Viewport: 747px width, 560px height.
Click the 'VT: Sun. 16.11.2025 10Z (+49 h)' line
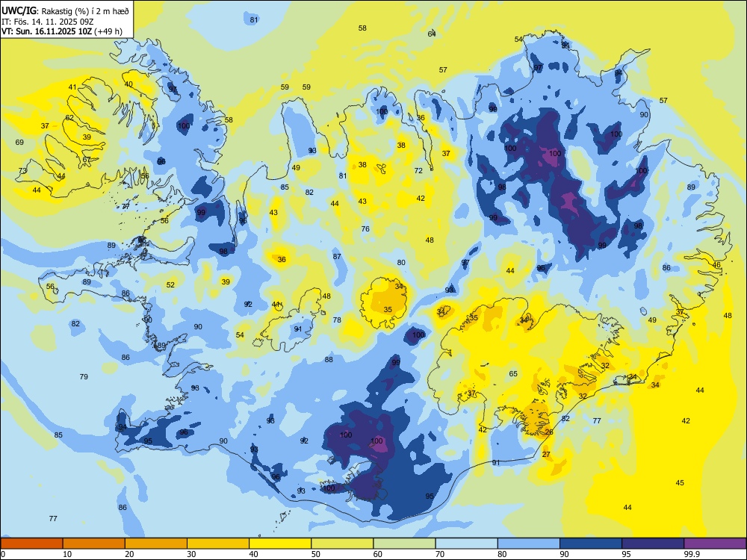point(61,31)
